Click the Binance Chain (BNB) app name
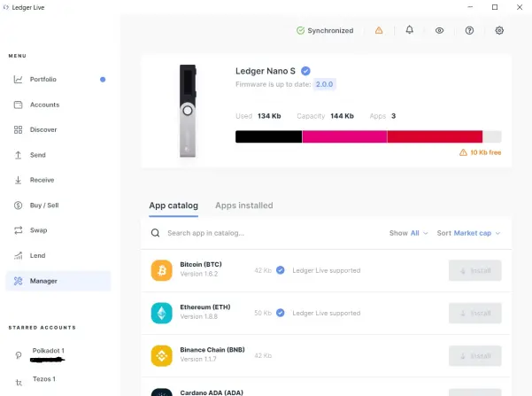The image size is (532, 396). (x=212, y=349)
